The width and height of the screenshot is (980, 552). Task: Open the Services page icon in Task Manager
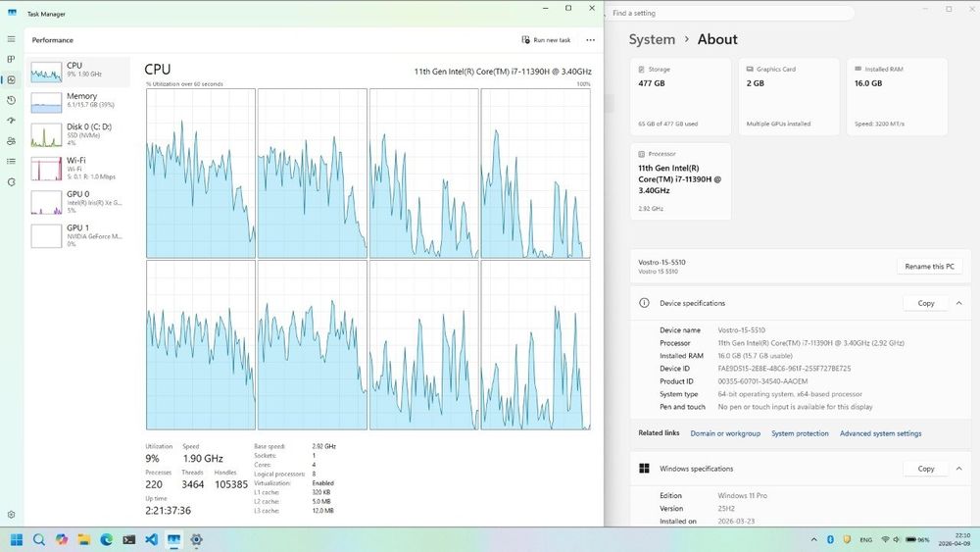pos(11,182)
